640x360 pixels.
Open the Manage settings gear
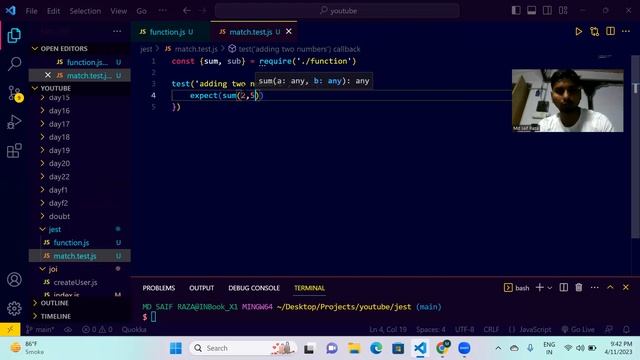click(14, 308)
